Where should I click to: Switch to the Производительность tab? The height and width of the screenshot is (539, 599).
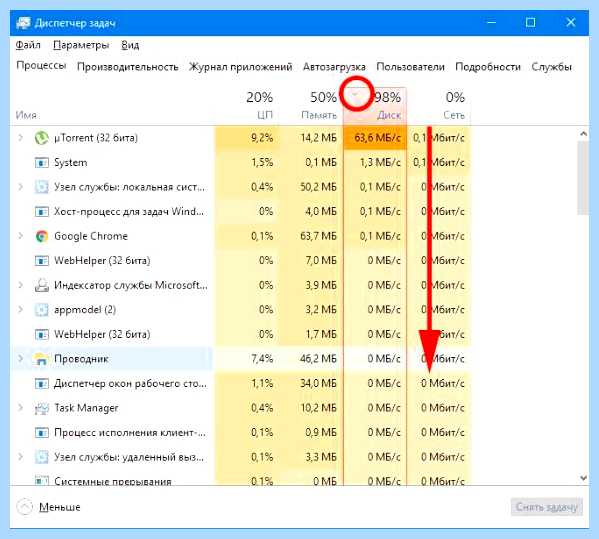pos(128,67)
